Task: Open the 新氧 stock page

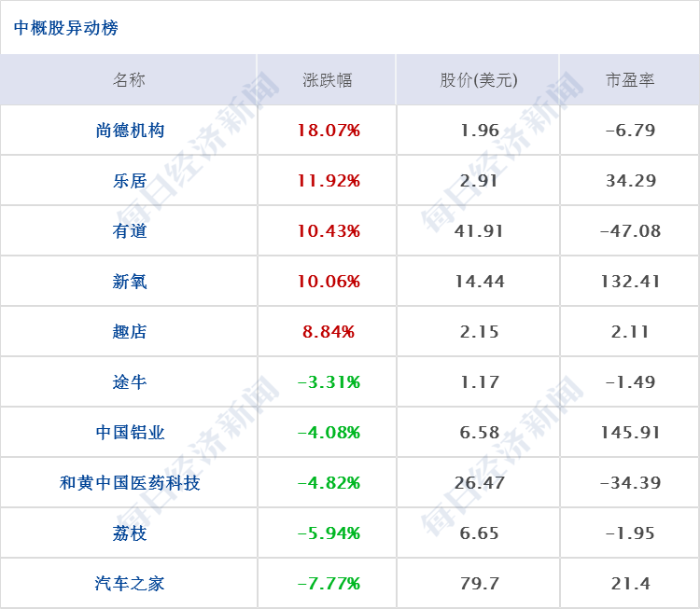Action: (130, 282)
